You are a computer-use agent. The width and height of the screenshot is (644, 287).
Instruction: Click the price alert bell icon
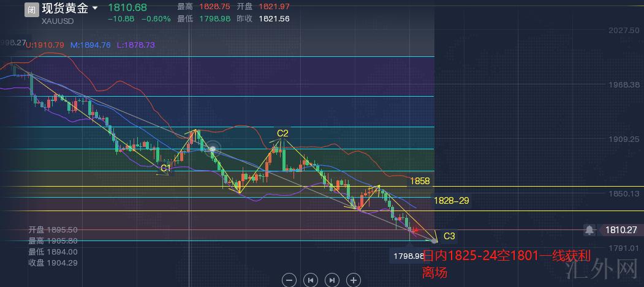pos(589,230)
